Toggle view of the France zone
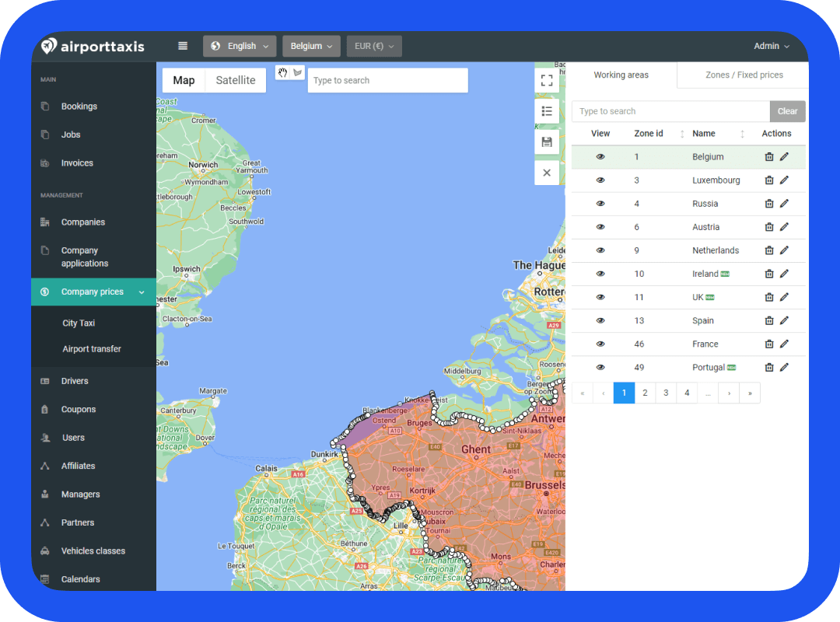The image size is (840, 622). coord(600,344)
